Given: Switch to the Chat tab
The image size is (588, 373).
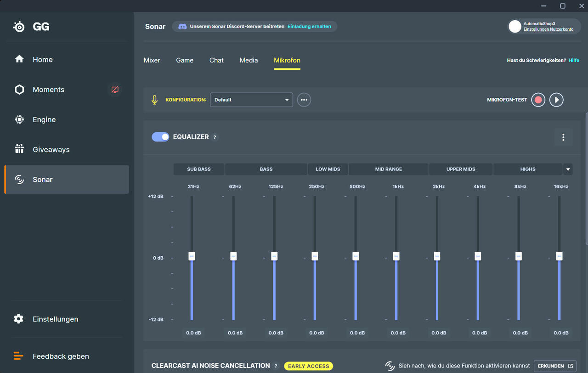Looking at the screenshot, I should pyautogui.click(x=216, y=60).
